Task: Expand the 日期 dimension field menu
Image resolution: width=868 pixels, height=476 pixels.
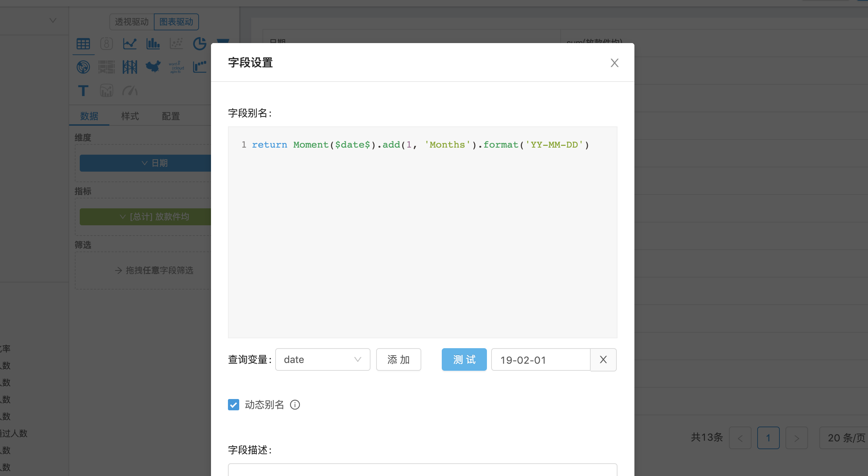Action: point(145,163)
